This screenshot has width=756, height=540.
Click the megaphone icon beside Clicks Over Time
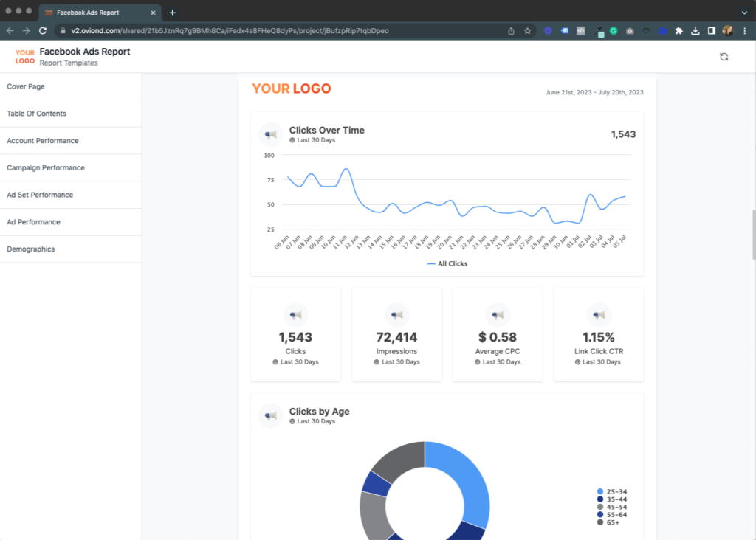point(270,134)
